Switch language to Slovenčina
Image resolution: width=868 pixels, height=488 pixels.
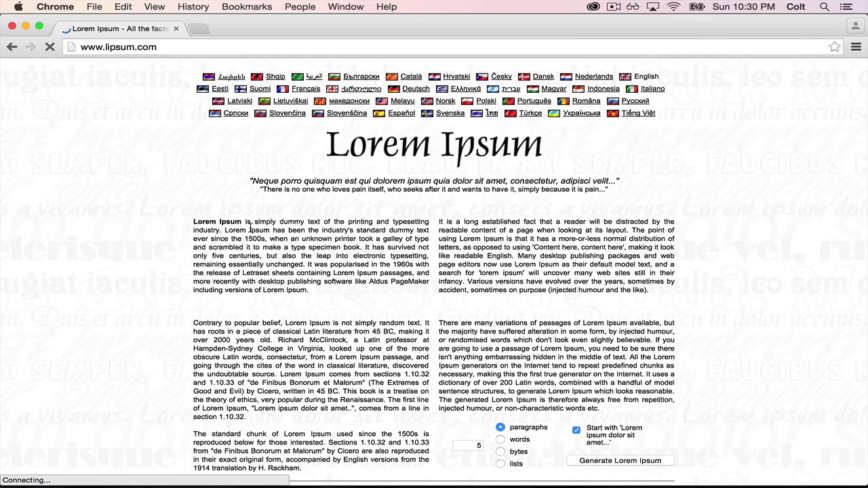click(x=288, y=113)
